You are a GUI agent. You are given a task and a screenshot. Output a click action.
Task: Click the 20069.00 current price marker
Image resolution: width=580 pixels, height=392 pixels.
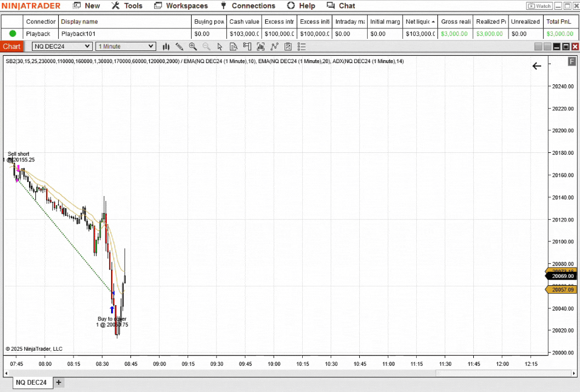pyautogui.click(x=561, y=276)
